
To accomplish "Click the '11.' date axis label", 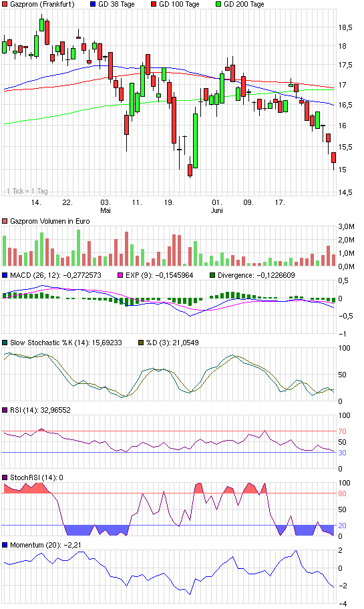I will pyautogui.click(x=137, y=203).
